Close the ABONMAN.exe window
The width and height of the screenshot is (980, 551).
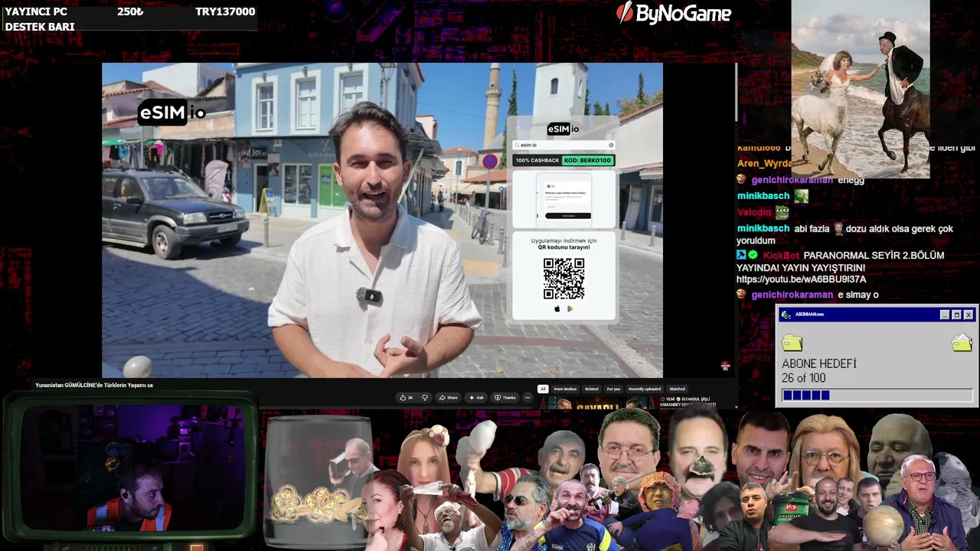pyautogui.click(x=969, y=315)
